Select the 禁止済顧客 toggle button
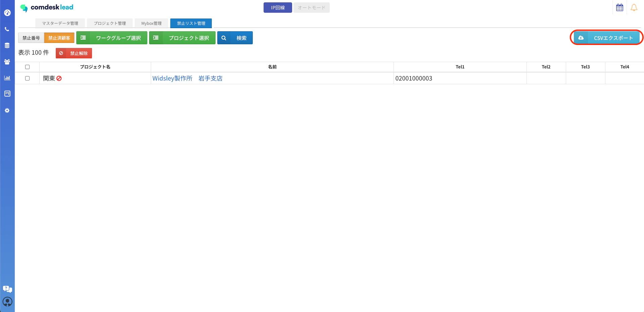 pos(59,38)
